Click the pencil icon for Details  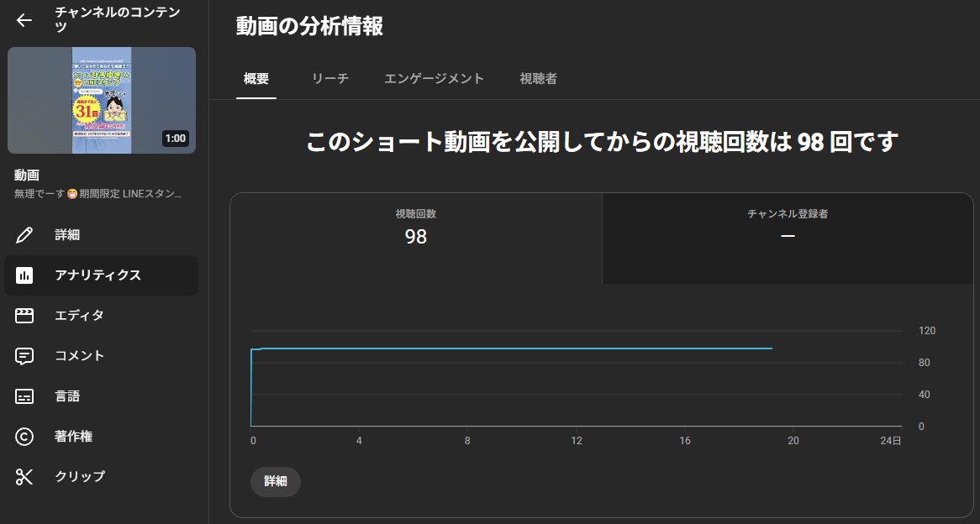(24, 235)
